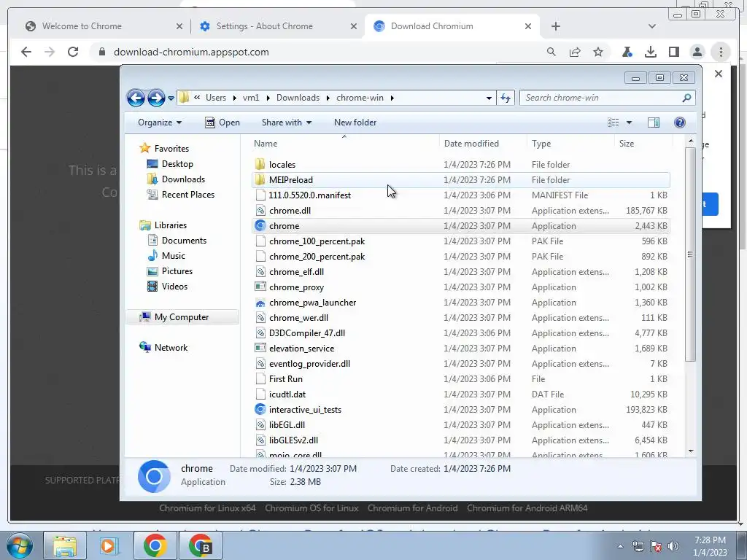
Task: Open Explorer help icon
Action: pos(680,122)
